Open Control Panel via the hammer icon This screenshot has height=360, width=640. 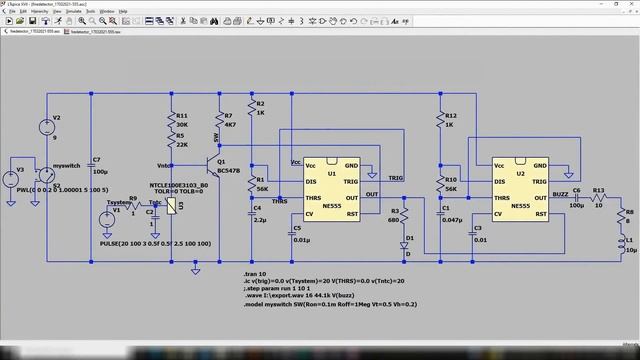point(46,21)
